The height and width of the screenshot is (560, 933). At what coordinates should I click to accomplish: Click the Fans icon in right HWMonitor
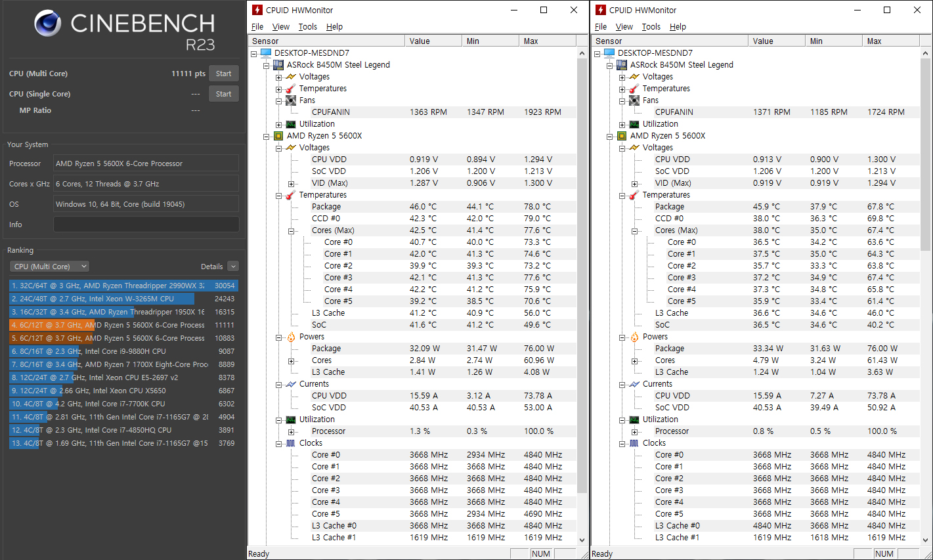tap(634, 100)
